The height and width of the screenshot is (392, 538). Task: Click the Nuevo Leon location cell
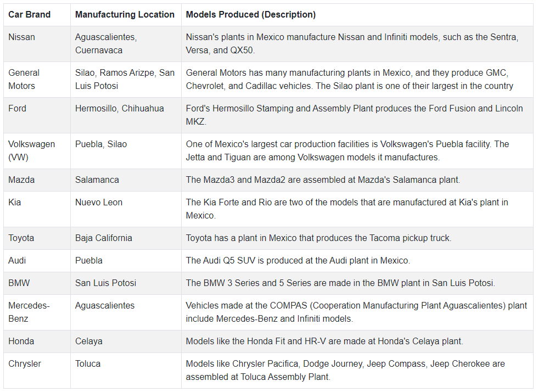(x=126, y=209)
